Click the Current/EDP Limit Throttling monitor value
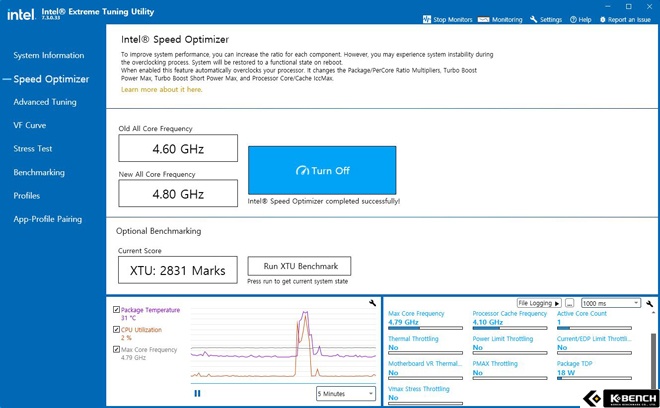Viewport: 660px width, 408px height. (562, 347)
